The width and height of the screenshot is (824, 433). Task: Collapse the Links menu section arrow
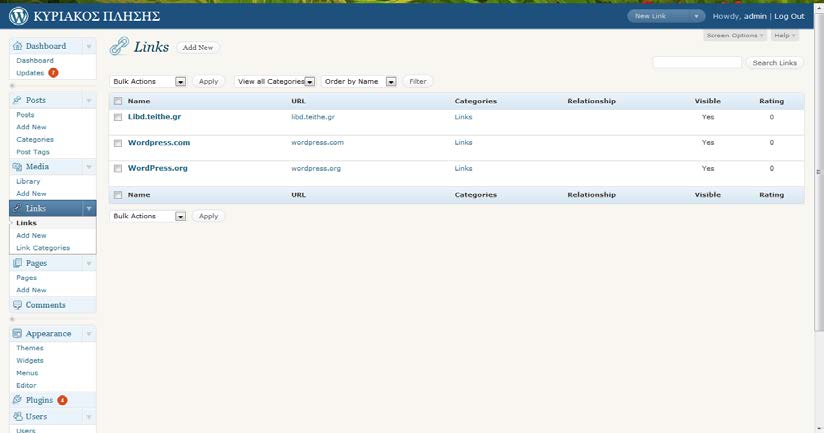click(x=89, y=208)
